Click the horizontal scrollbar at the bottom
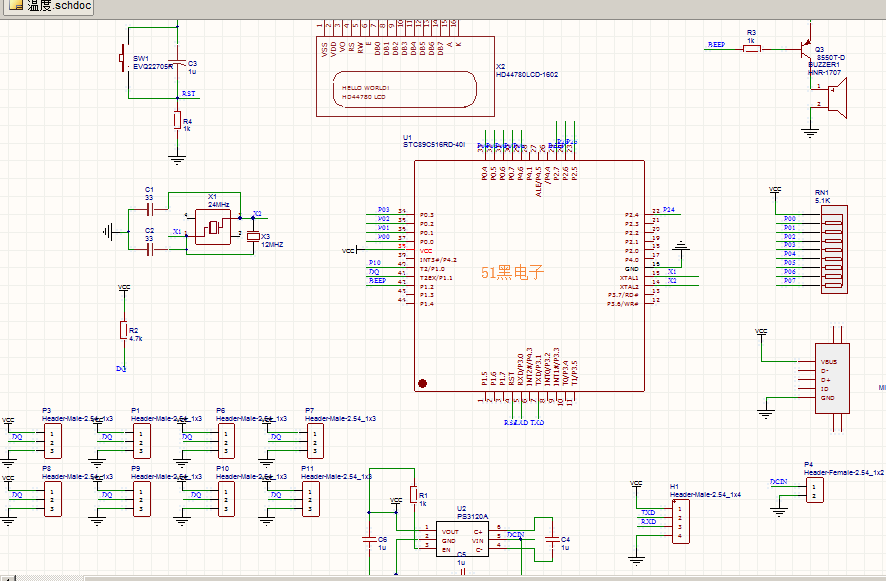Viewport: 886px width, 581px height. (x=440, y=577)
